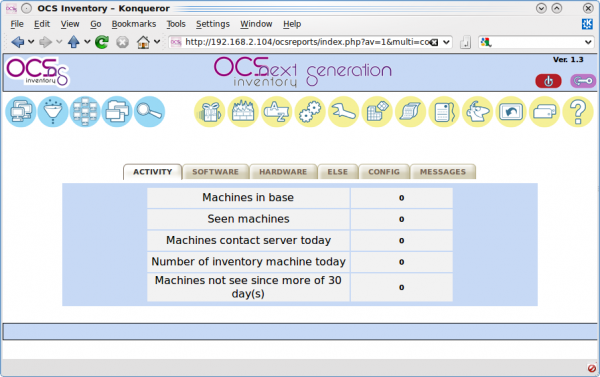Open the Edit menu
Viewport: 600px width, 377px height.
pos(42,24)
